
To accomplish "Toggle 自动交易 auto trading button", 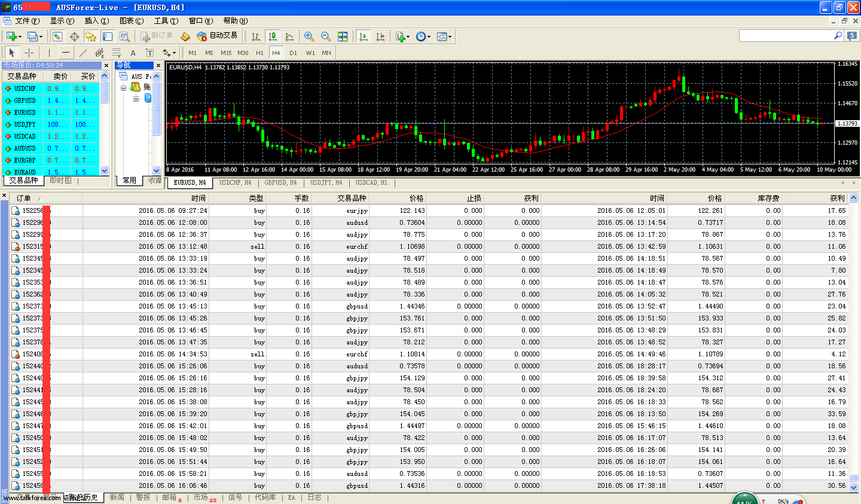I will pyautogui.click(x=218, y=36).
